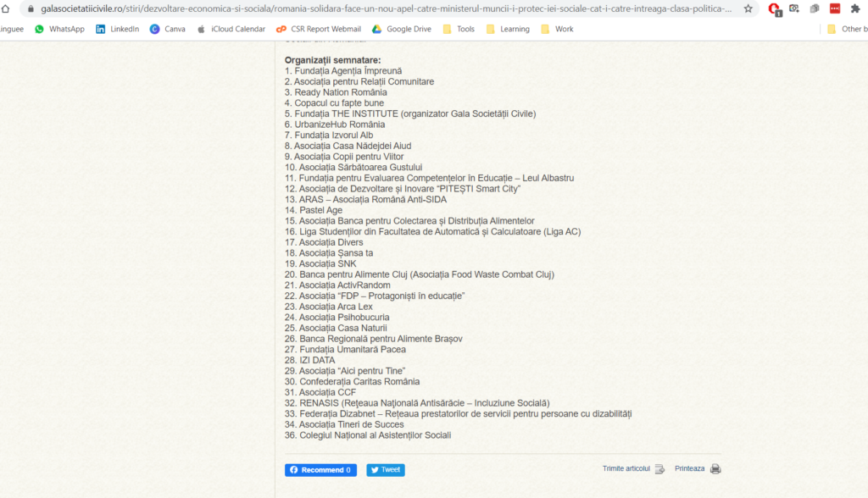Click the browser home icon
This screenshot has width=868, height=498.
point(6,8)
